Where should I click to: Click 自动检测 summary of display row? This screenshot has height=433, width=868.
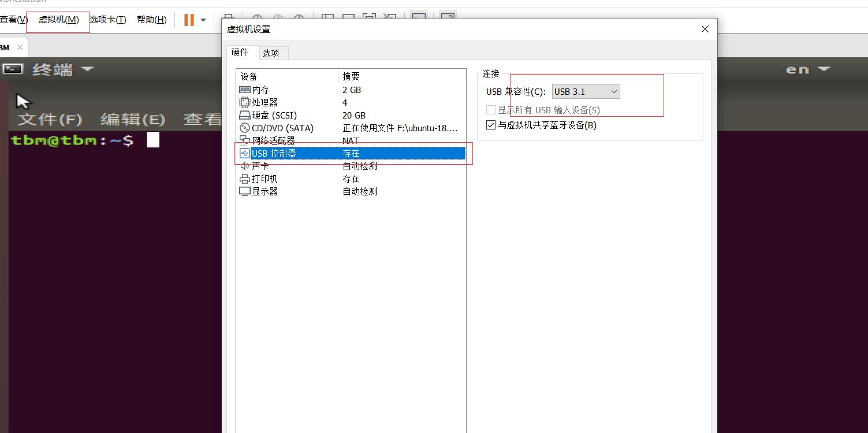pyautogui.click(x=360, y=191)
